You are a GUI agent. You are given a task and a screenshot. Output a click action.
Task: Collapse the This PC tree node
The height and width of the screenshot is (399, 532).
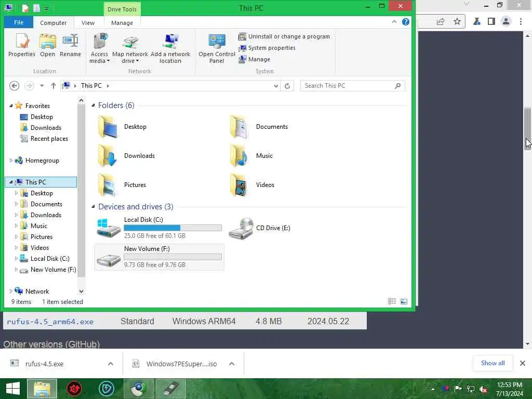click(x=11, y=182)
